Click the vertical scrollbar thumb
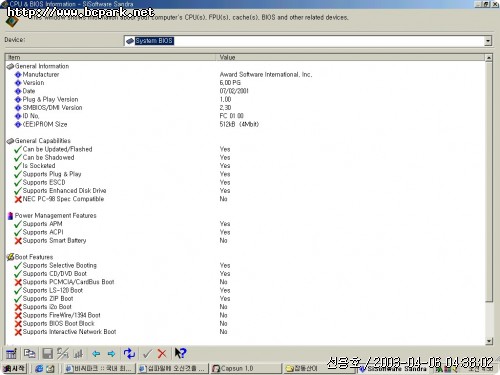The width and height of the screenshot is (500, 375). coord(489,182)
